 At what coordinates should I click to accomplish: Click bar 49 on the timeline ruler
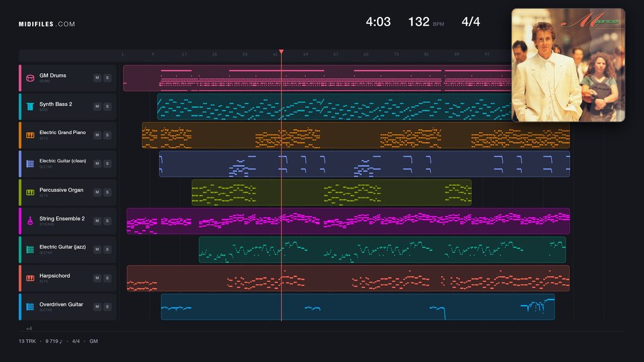tap(305, 54)
